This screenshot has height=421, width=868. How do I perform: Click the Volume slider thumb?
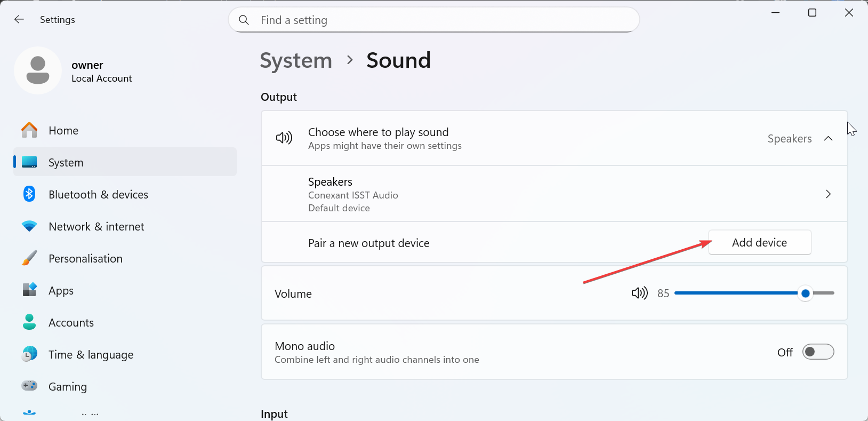(x=805, y=293)
